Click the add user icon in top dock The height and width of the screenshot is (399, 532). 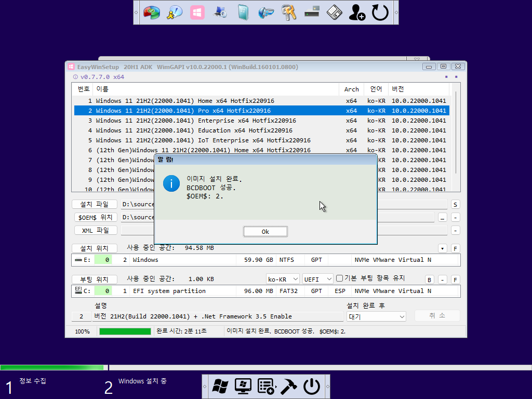(x=357, y=13)
